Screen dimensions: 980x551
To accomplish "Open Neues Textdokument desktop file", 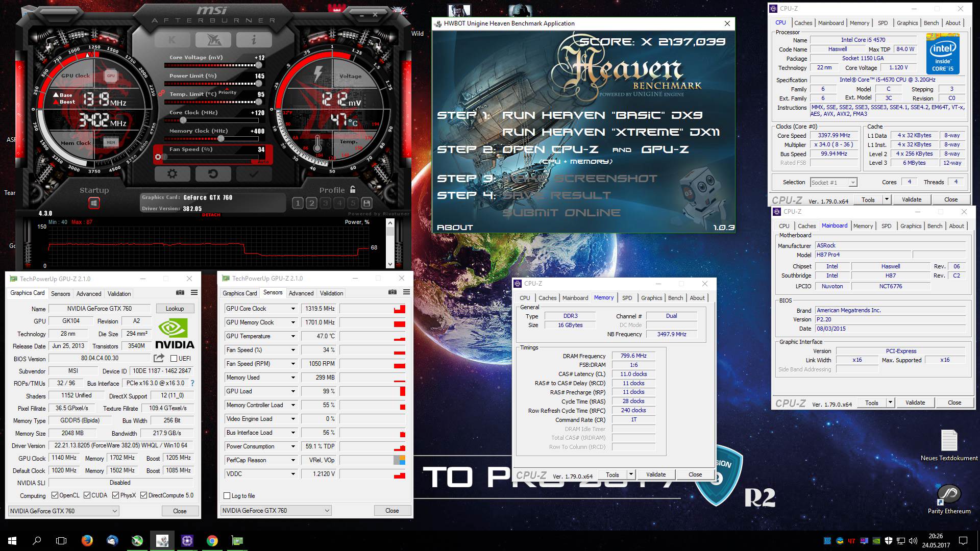I will (949, 445).
